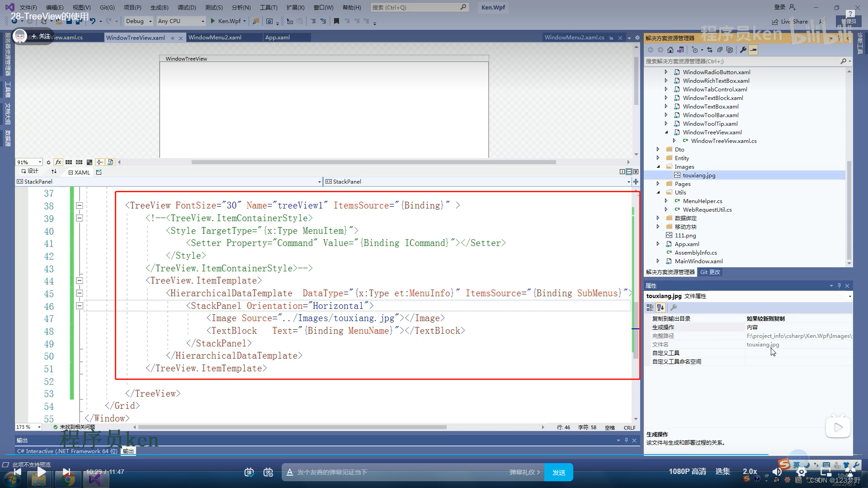Change the 2.0x playback speed
The width and height of the screenshot is (868, 488).
click(x=750, y=471)
